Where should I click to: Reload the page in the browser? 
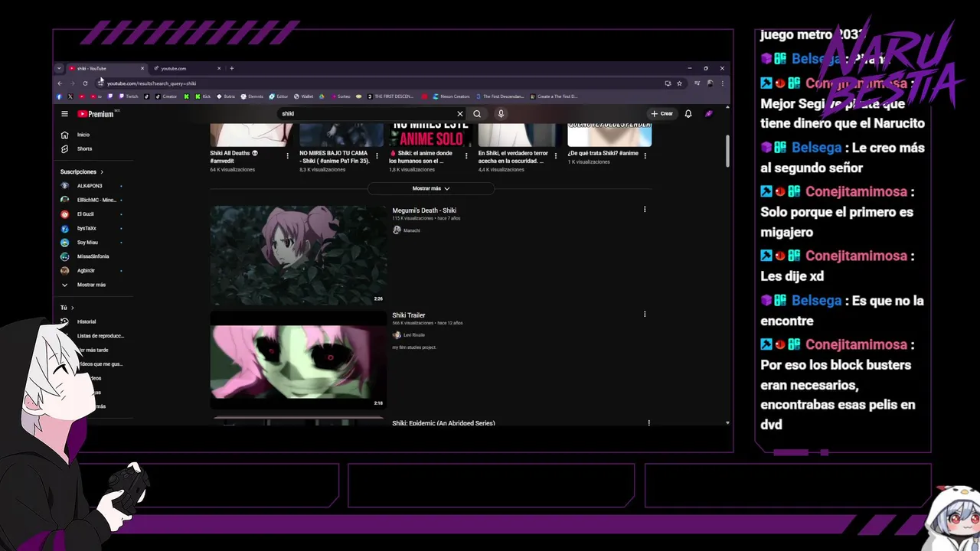pyautogui.click(x=85, y=83)
